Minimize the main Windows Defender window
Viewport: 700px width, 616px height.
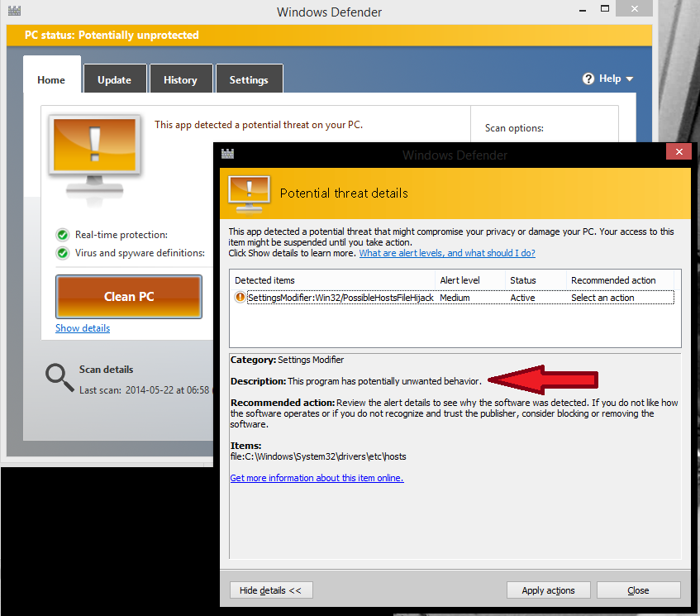(x=583, y=10)
